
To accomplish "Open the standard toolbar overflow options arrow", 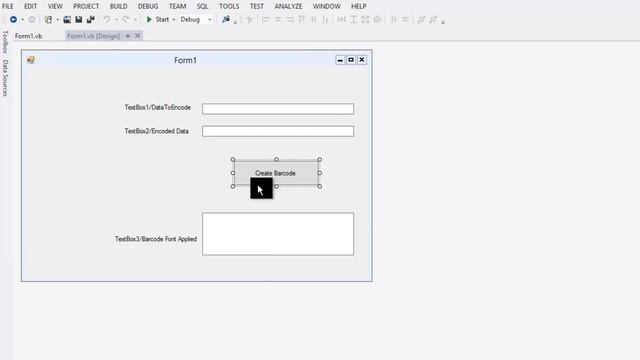I will click(x=236, y=21).
